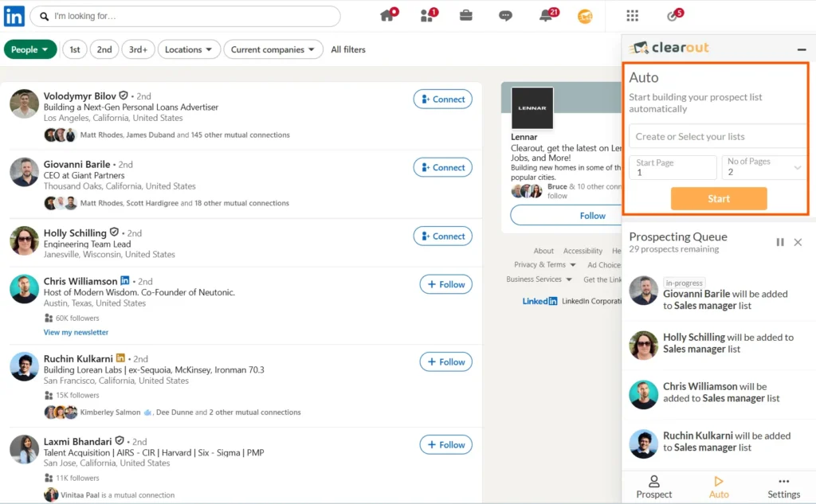Click the I'm looking for search box

click(185, 16)
